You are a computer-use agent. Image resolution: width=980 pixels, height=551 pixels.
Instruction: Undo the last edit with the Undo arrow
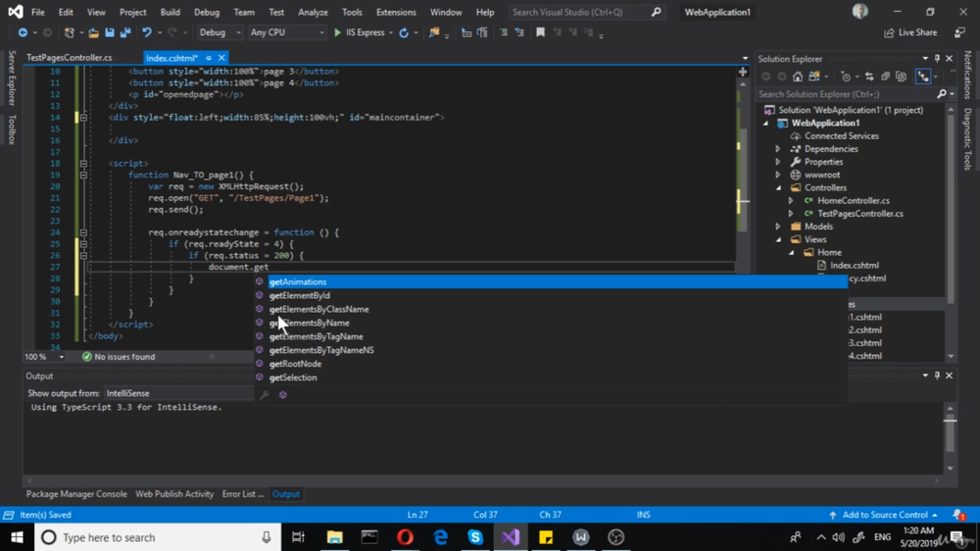point(146,32)
